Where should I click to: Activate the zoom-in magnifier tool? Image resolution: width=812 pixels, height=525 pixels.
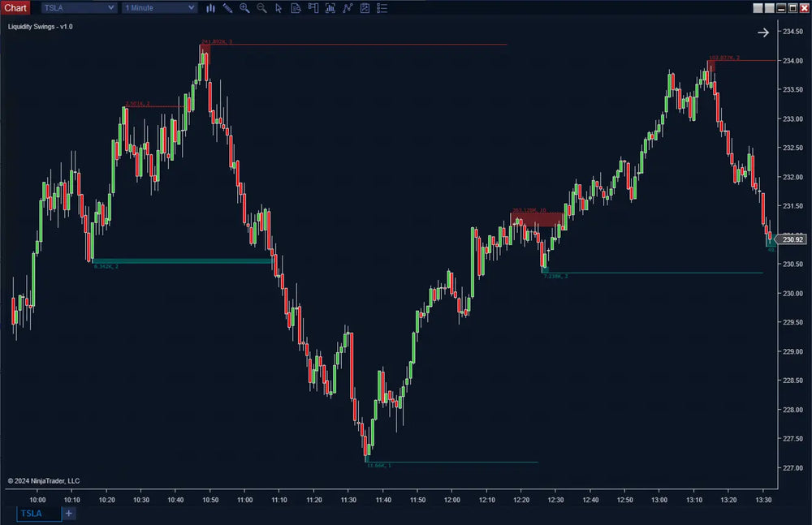(244, 8)
